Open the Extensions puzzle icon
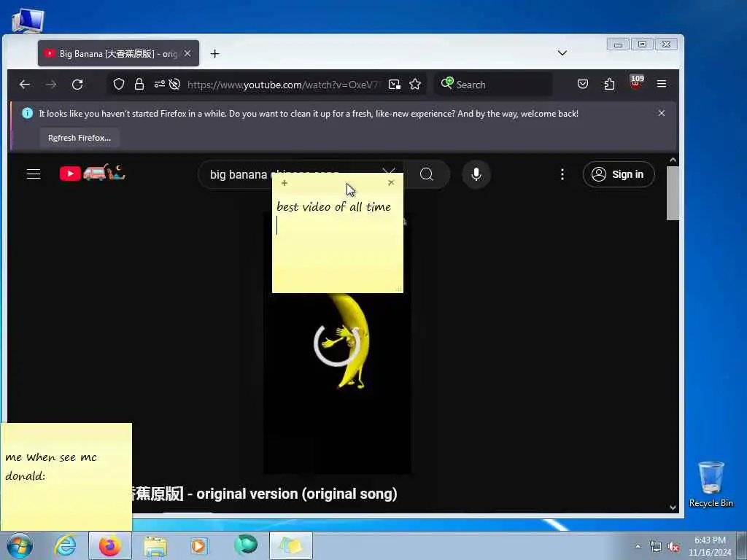Screen dimensions: 747x560 pyautogui.click(x=609, y=85)
